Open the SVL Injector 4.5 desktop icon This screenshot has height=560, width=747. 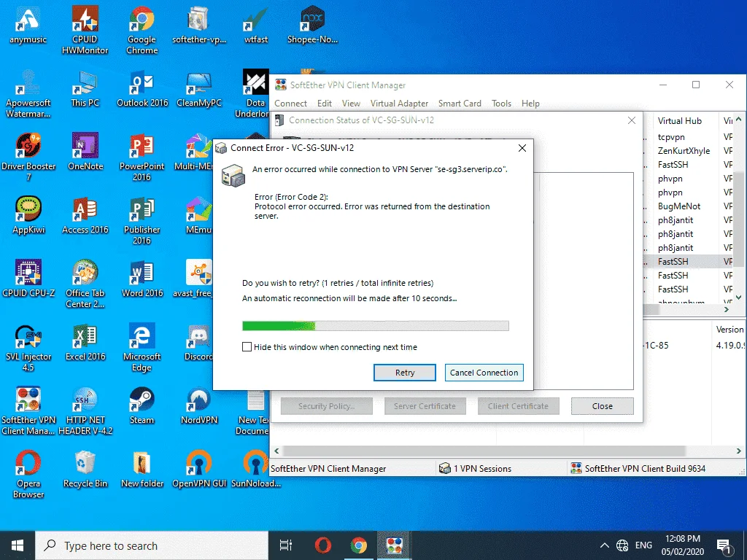28,347
